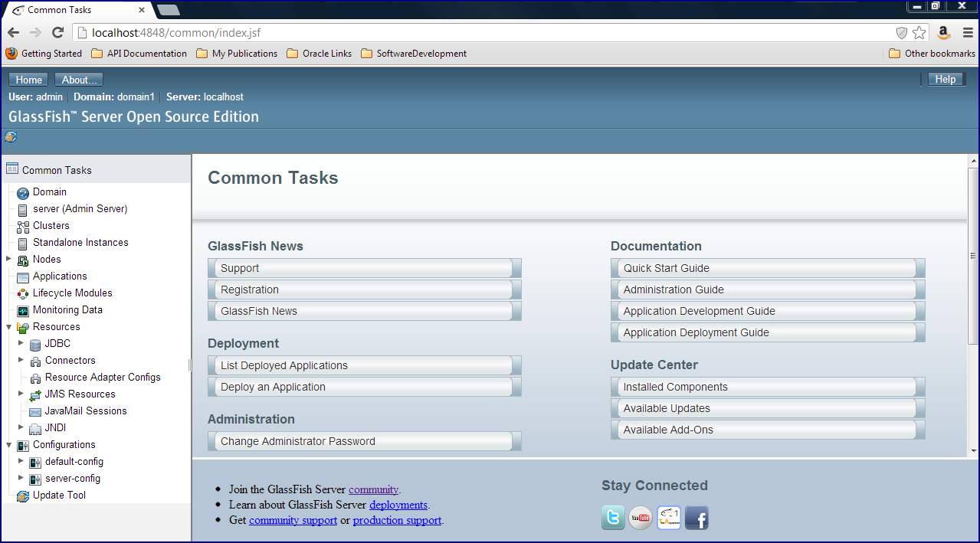Expand the JDBC tree node
Viewport: 980px width, 543px height.
pyautogui.click(x=21, y=343)
